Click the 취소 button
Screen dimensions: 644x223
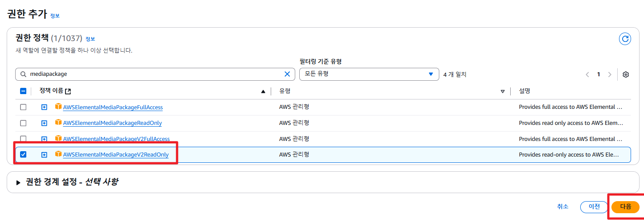pos(563,206)
